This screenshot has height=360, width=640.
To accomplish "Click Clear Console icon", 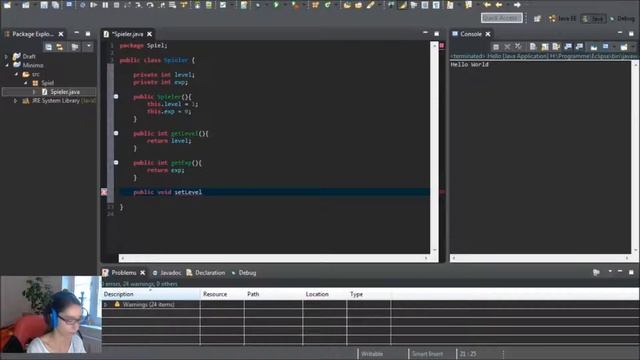I will [533, 47].
